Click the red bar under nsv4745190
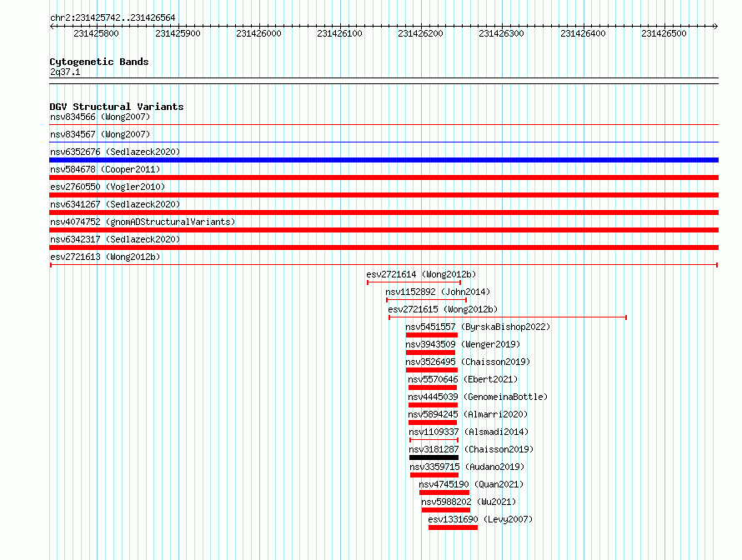Viewport: 742px width, 560px height. [444, 492]
